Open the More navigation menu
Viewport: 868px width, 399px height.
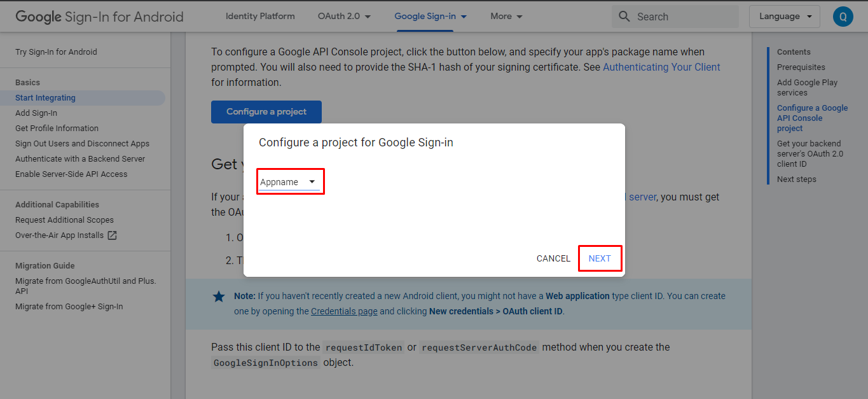click(x=506, y=17)
